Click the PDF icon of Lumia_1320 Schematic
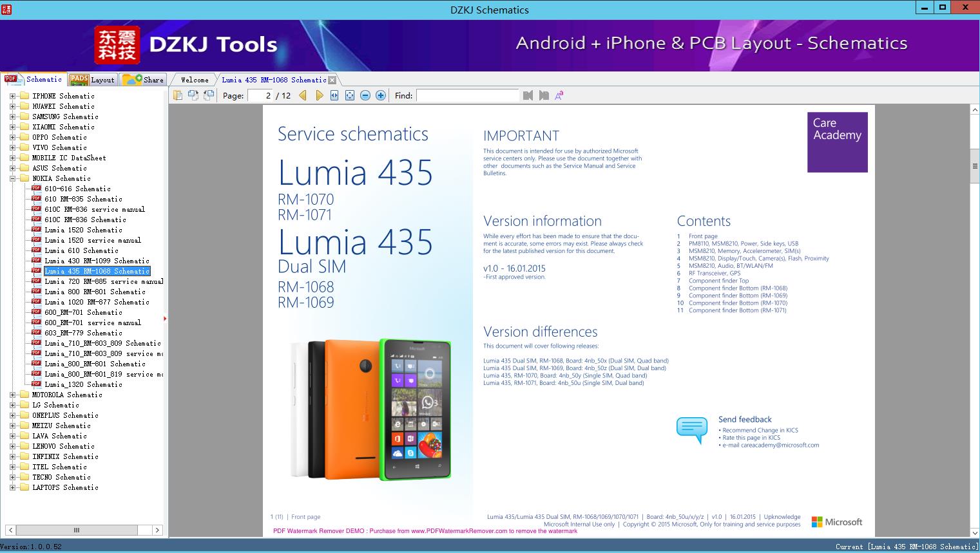This screenshot has width=980, height=553. (37, 384)
